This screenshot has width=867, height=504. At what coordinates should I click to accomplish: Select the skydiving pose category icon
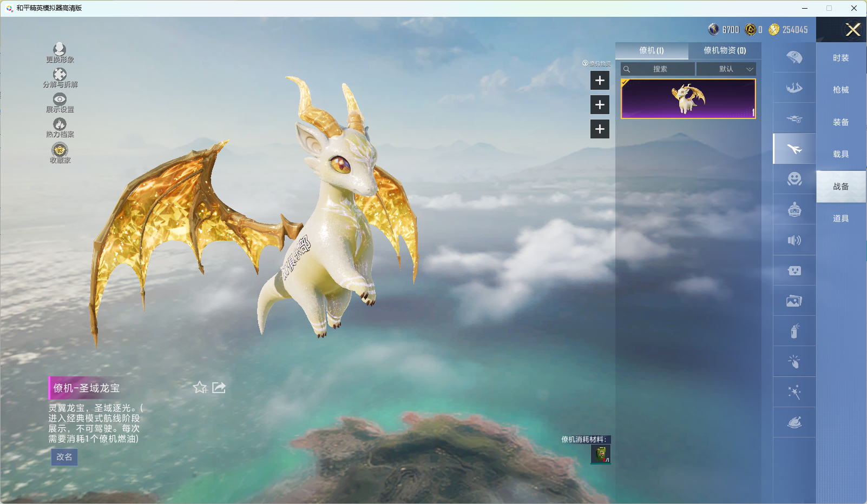(794, 88)
